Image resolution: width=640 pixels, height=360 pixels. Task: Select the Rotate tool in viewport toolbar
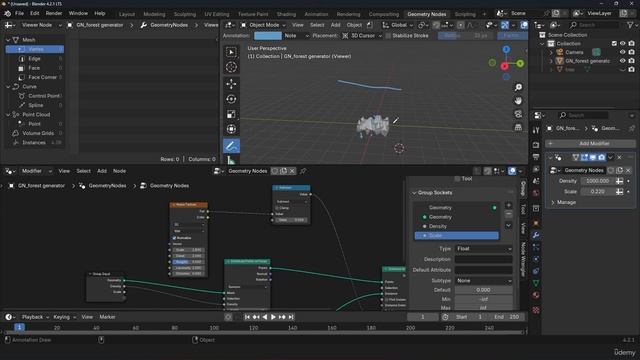231,99
